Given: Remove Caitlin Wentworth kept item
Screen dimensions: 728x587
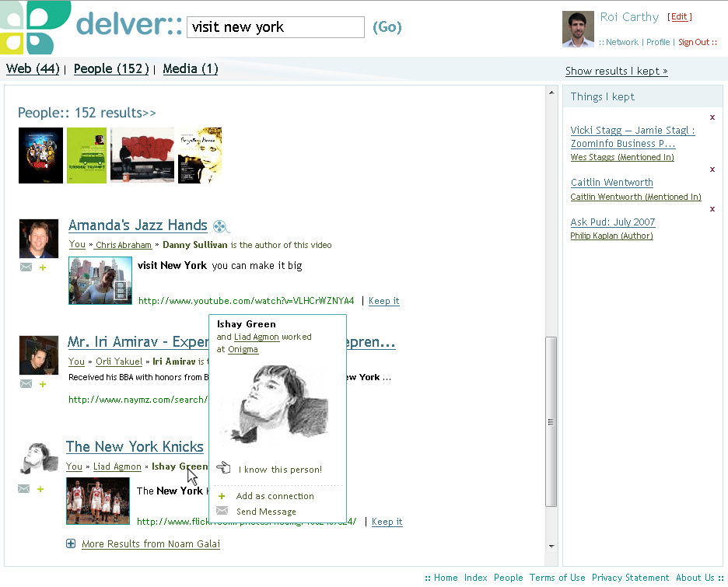Looking at the screenshot, I should click(712, 169).
